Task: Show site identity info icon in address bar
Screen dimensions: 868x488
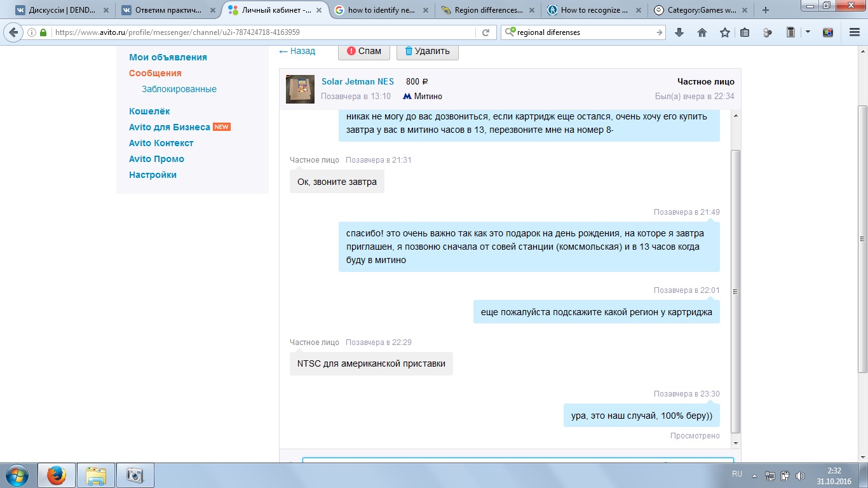Action: [31, 32]
